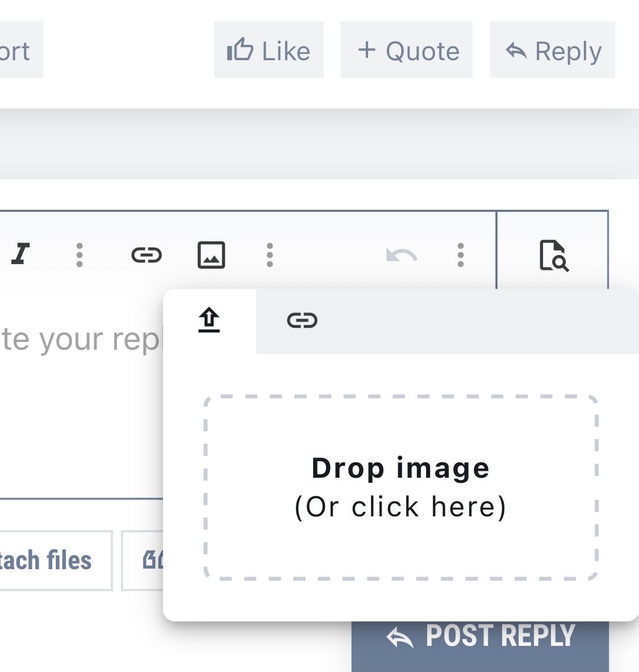Click the Drop image upload area

400,487
